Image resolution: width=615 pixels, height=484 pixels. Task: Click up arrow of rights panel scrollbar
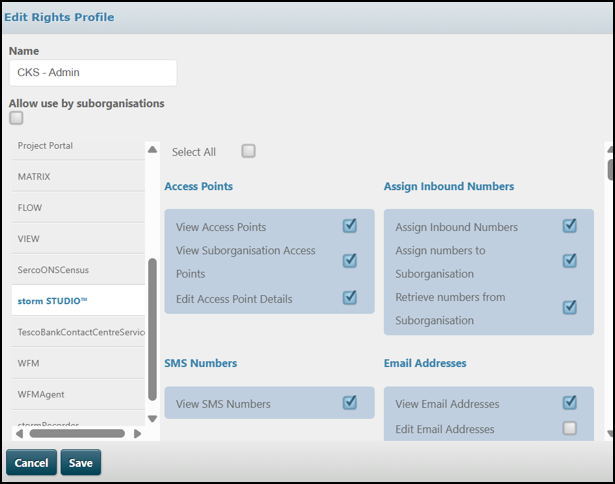610,150
